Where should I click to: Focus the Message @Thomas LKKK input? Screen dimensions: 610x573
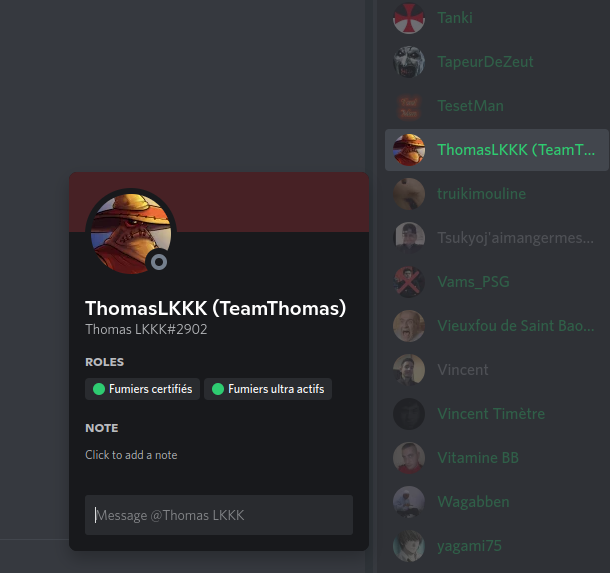(x=219, y=515)
